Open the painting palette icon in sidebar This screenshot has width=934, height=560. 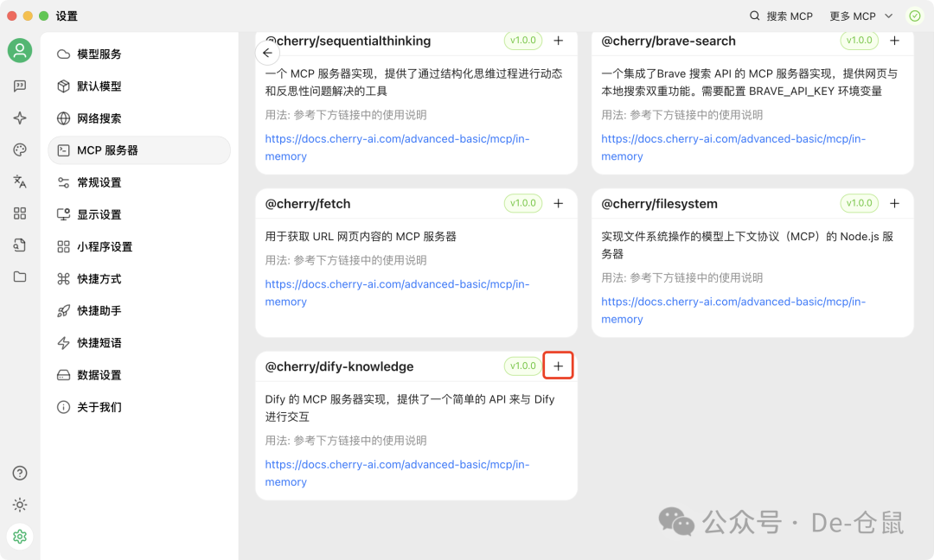point(19,150)
